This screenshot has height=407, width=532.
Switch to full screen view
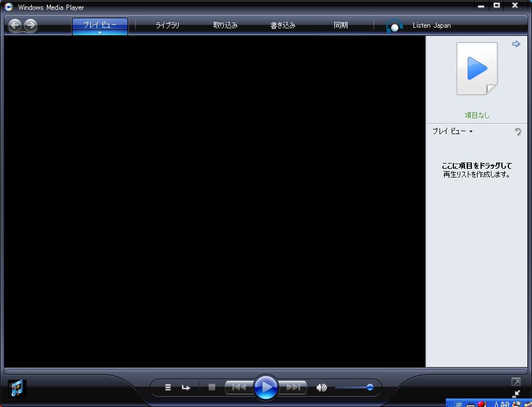point(516,382)
